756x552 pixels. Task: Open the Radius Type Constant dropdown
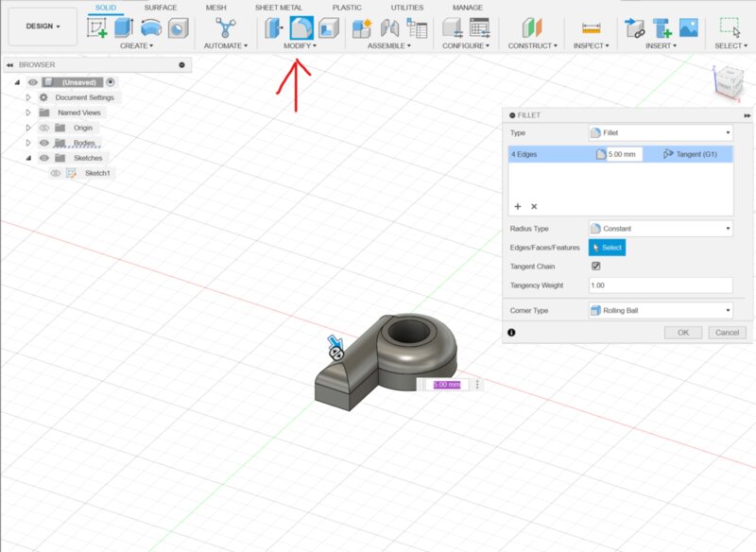(x=661, y=229)
